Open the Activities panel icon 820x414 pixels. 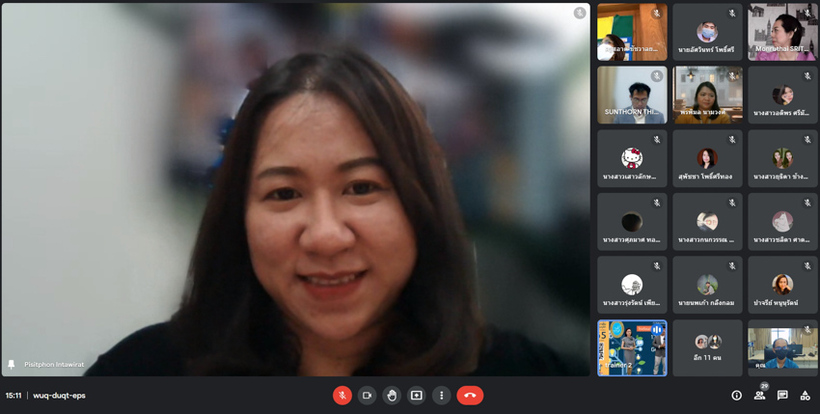click(x=805, y=395)
